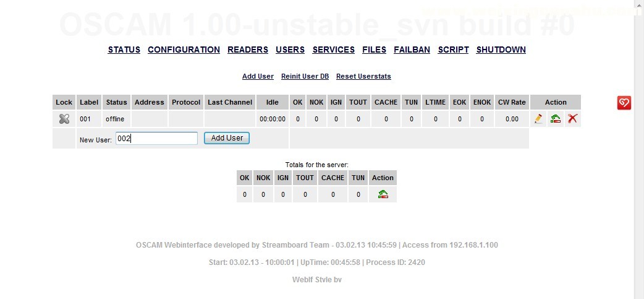Open the SERVICES page

(334, 50)
